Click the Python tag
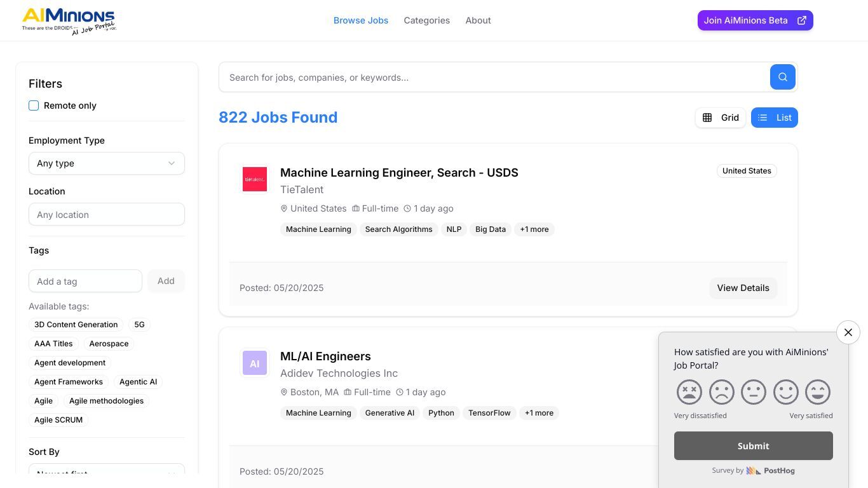The width and height of the screenshot is (868, 488). (x=441, y=413)
